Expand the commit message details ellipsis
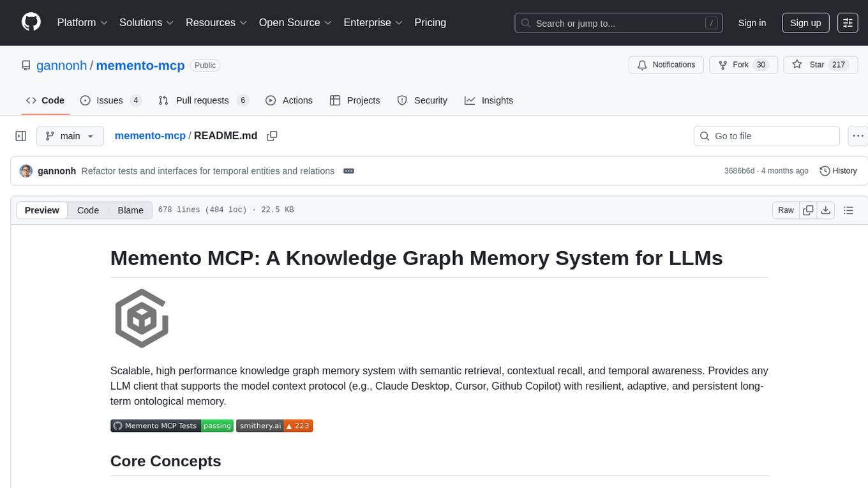This screenshot has height=488, width=868. click(x=348, y=171)
